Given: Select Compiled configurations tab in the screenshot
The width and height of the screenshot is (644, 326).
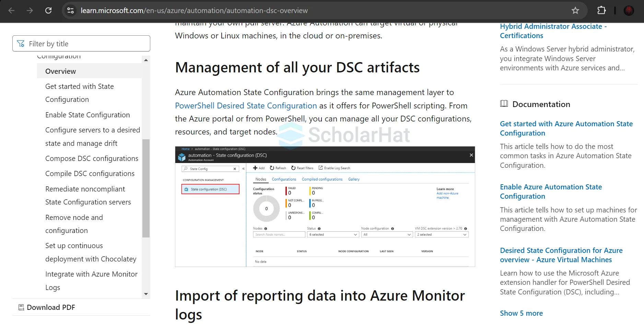Looking at the screenshot, I should 322,179.
